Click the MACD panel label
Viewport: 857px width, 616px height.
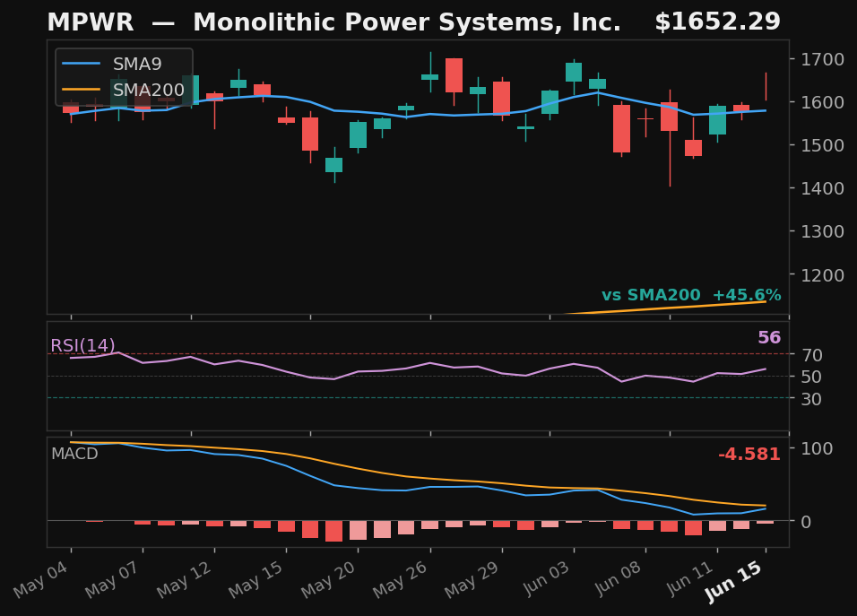(x=74, y=454)
